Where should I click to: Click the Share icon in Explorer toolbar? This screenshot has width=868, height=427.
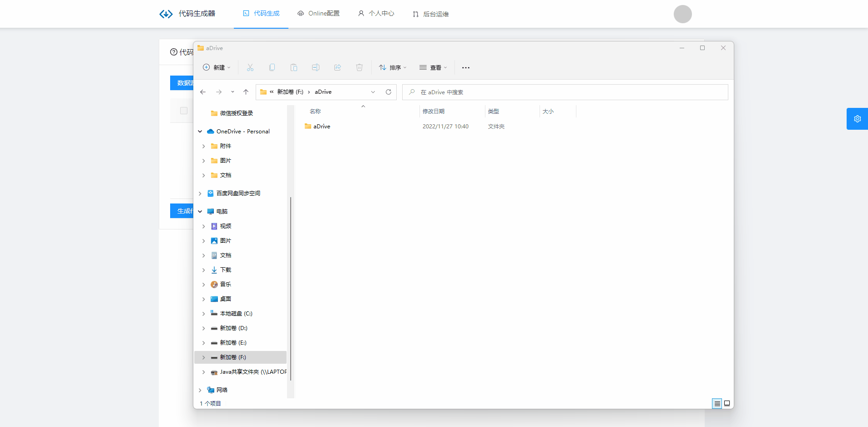(x=338, y=67)
